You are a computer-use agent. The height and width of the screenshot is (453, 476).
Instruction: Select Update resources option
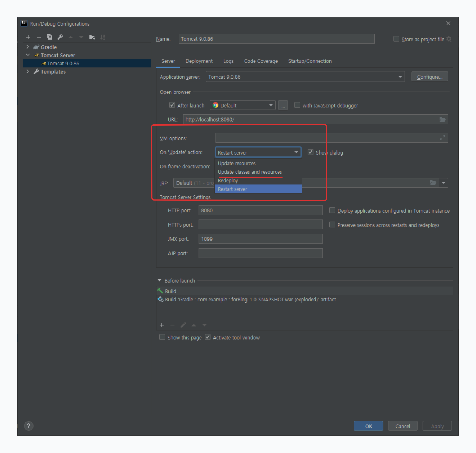pos(258,163)
